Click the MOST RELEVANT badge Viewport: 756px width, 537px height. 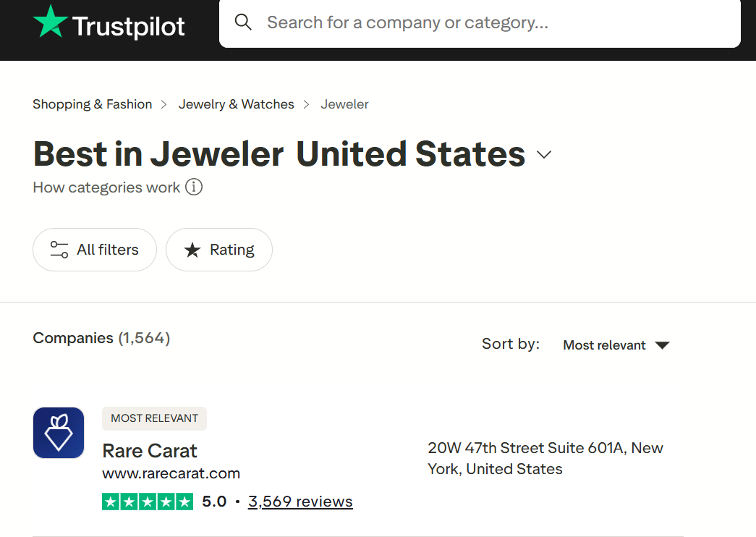[x=154, y=418]
